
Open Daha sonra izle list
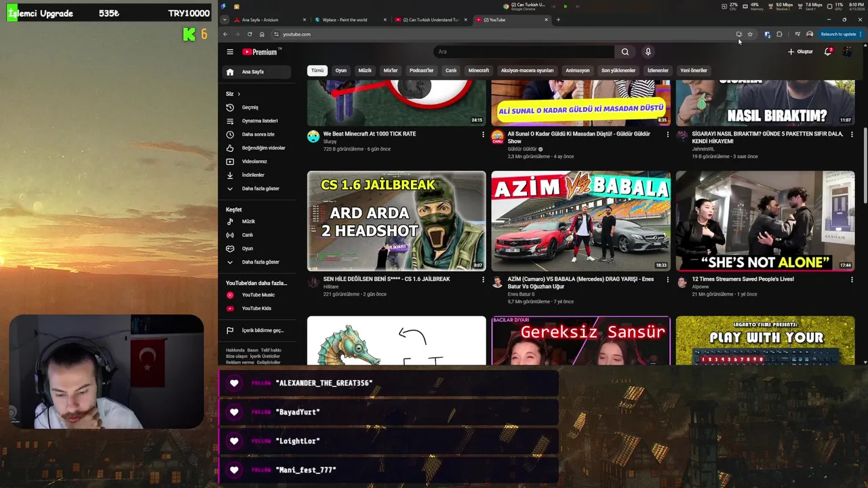coord(257,134)
